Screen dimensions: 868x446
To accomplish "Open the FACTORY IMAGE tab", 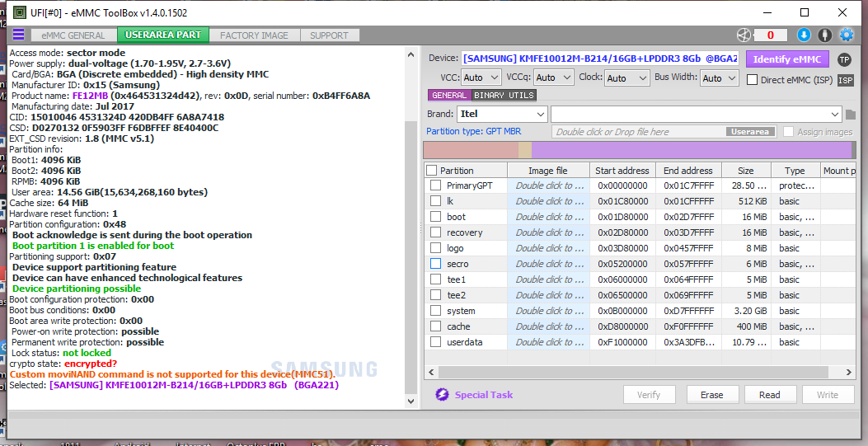I will click(254, 35).
